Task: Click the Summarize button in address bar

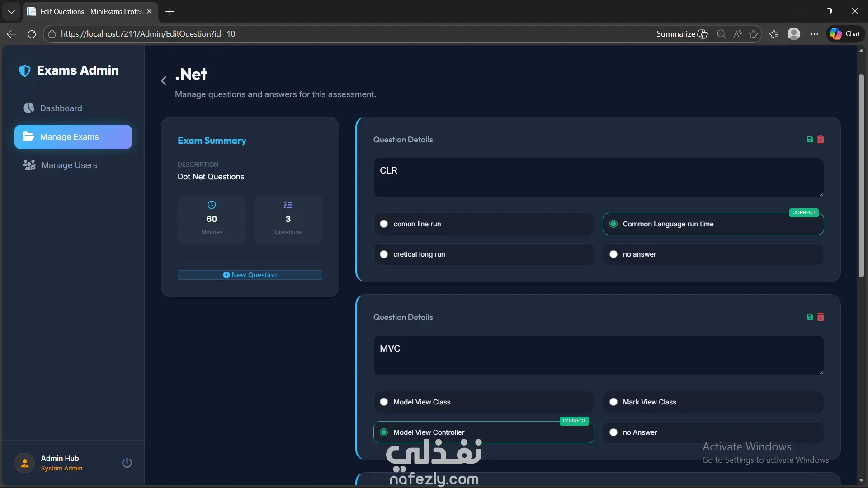Action: click(x=681, y=34)
